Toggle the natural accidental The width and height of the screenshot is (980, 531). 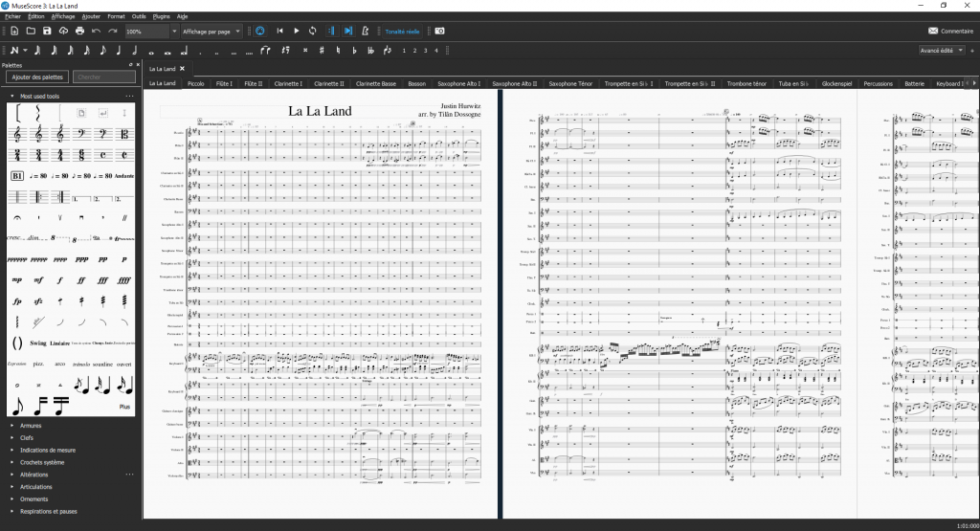[338, 50]
